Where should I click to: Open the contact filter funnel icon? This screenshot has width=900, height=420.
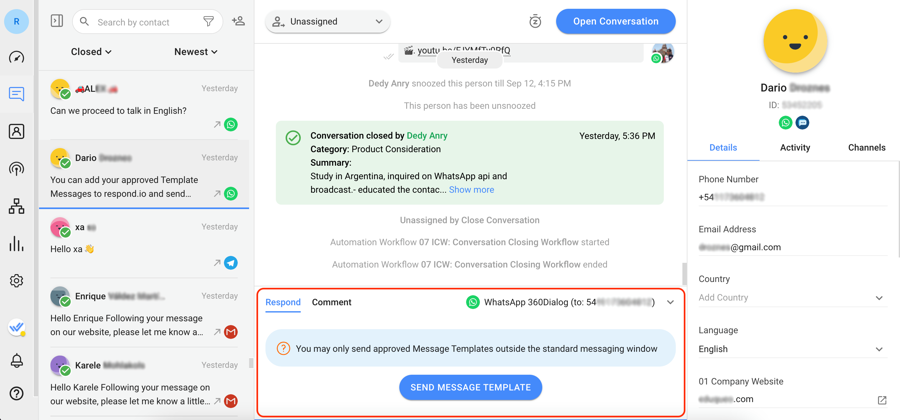click(209, 21)
